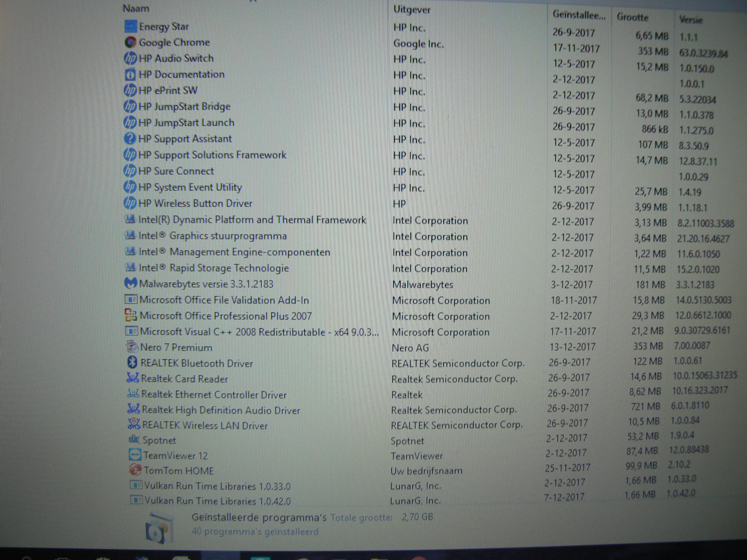Click the REALTEK Wireless LAN Driver icon
Image resolution: width=747 pixels, height=560 pixels.
click(x=134, y=424)
